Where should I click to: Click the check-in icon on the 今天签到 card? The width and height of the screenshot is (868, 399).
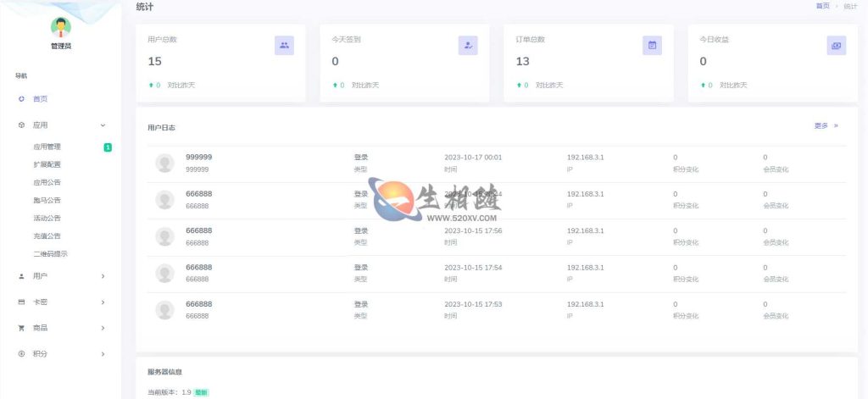pyautogui.click(x=468, y=46)
